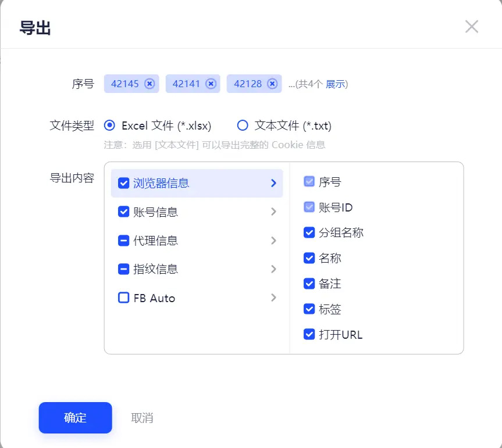This screenshot has height=448, width=502.
Task: Close the export dialog with X
Action: coord(472,27)
